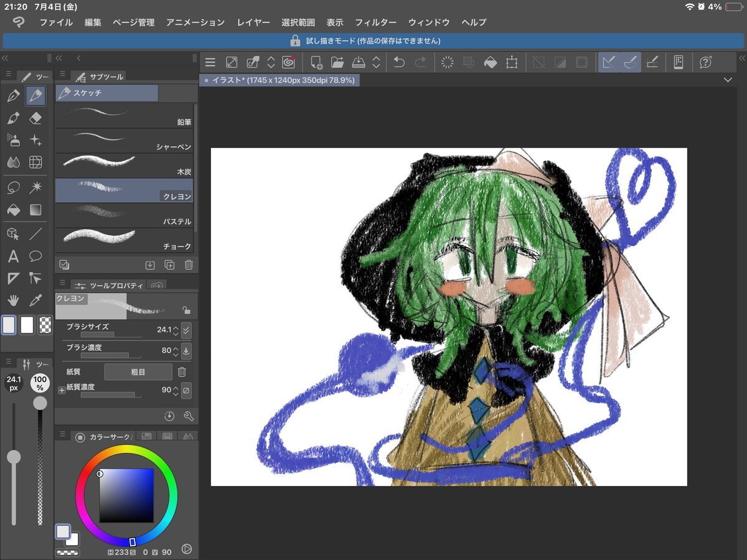Select the 木炭 sub tool

point(124,166)
